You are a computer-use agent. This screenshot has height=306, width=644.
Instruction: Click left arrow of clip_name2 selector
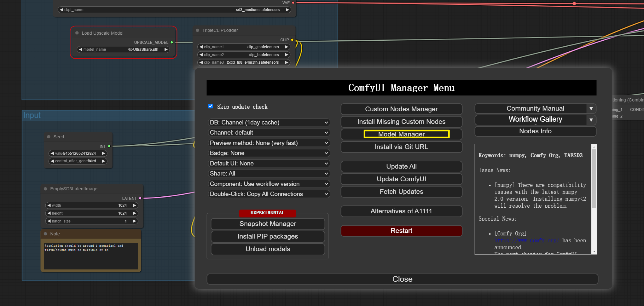tap(201, 55)
